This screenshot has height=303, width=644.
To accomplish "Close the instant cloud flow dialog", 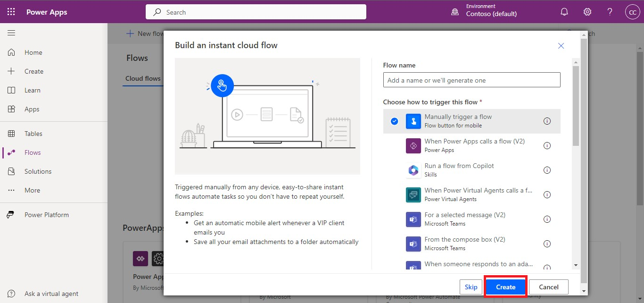I will [x=561, y=46].
